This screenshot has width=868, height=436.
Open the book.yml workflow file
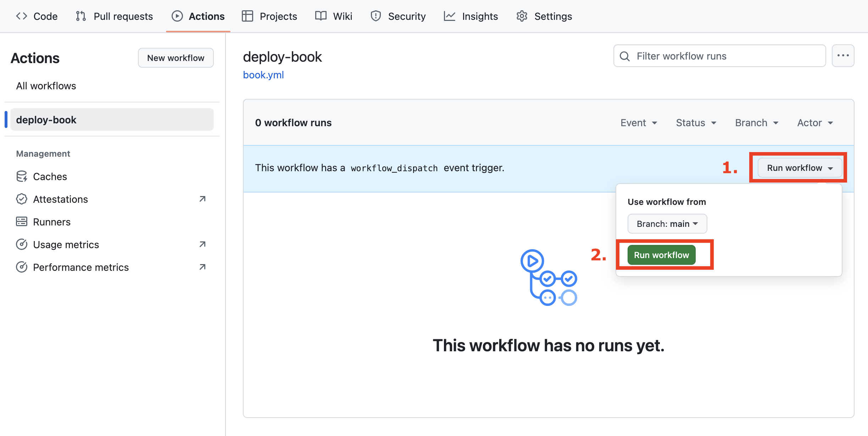(x=263, y=75)
